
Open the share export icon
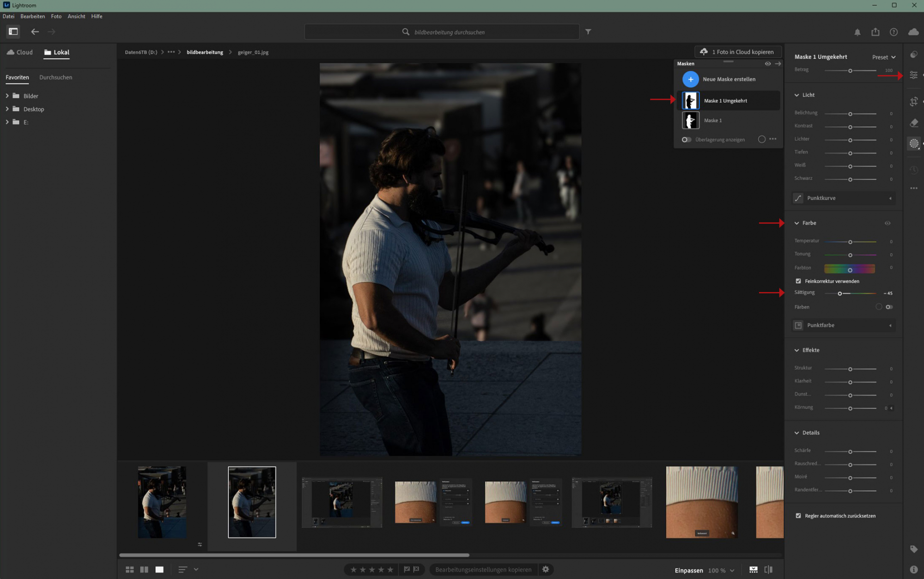(x=875, y=32)
